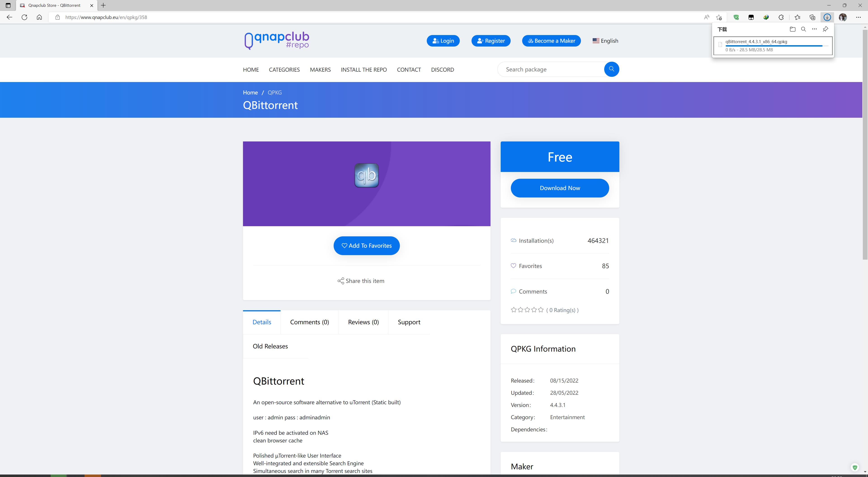The width and height of the screenshot is (868, 477).
Task: Pin the downloads panel
Action: [825, 29]
